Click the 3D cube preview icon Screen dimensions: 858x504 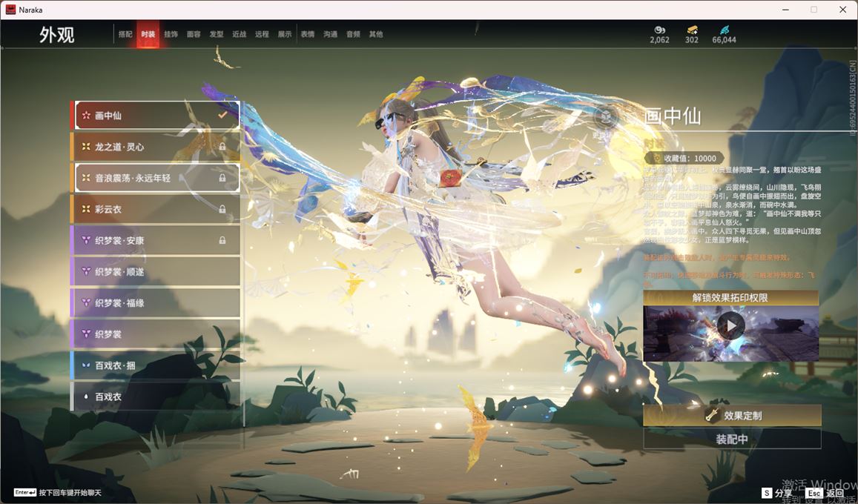[x=607, y=116]
